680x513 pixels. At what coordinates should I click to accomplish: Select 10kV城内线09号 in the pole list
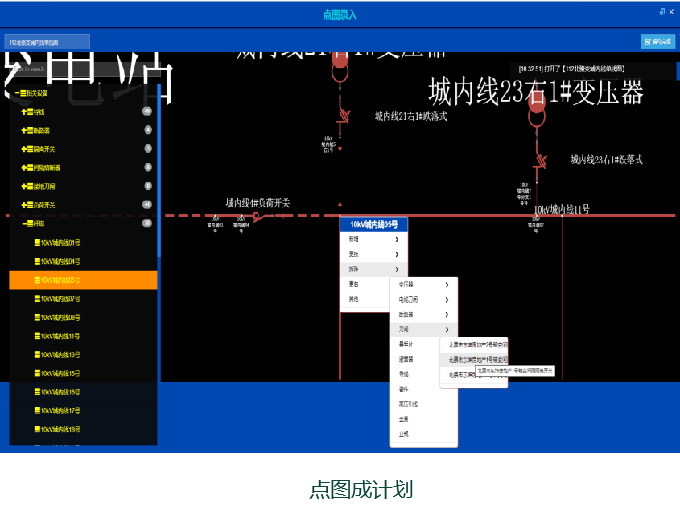pos(62,317)
